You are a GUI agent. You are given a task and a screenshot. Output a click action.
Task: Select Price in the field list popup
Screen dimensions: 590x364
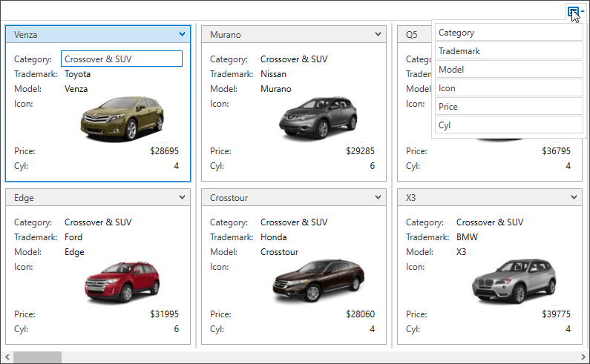click(x=508, y=107)
